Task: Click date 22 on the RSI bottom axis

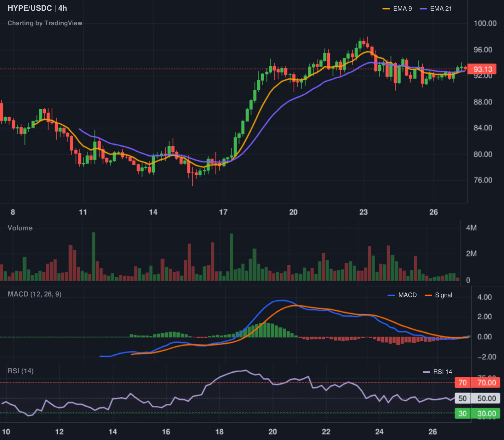Action: pyautogui.click(x=326, y=432)
